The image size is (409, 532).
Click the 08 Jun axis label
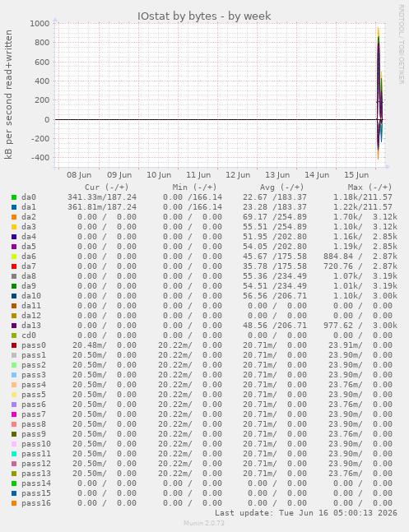coord(79,175)
